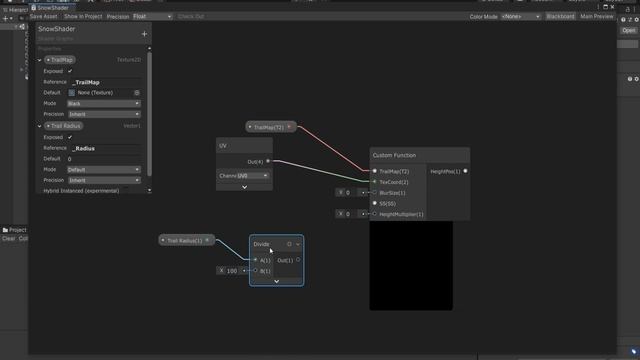This screenshot has height=360, width=640.
Task: Click the HeightMultiplier X value field
Action: [x=351, y=214]
